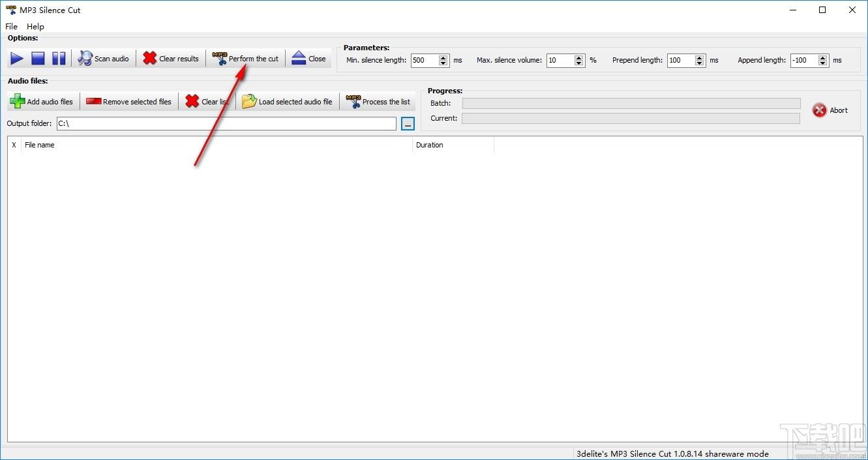The image size is (868, 460).
Task: Increase Min. silence length with up arrow
Action: 444,57
